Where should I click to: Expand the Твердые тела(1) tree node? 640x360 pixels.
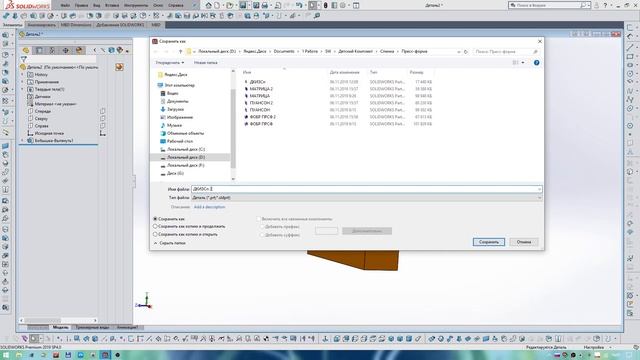coord(22,89)
